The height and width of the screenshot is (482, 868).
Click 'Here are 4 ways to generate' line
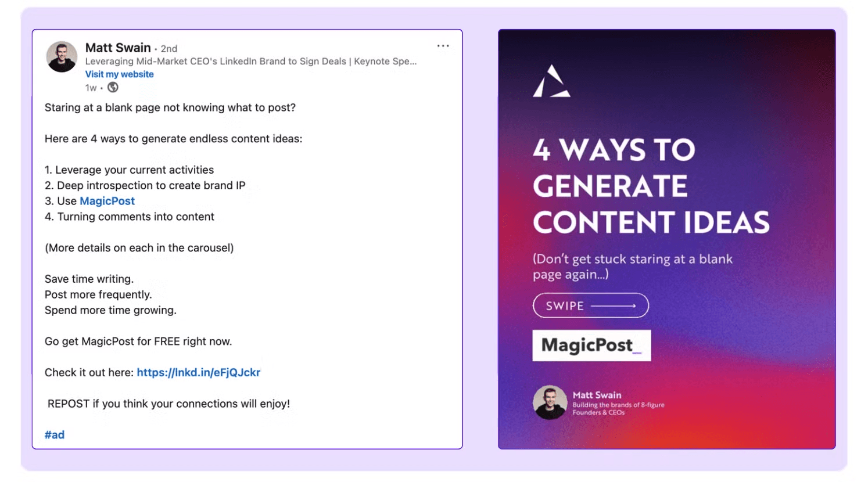tap(174, 139)
